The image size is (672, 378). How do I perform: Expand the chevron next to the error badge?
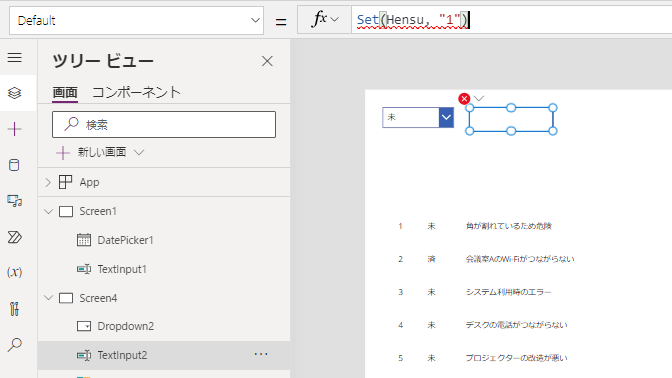pyautogui.click(x=479, y=99)
